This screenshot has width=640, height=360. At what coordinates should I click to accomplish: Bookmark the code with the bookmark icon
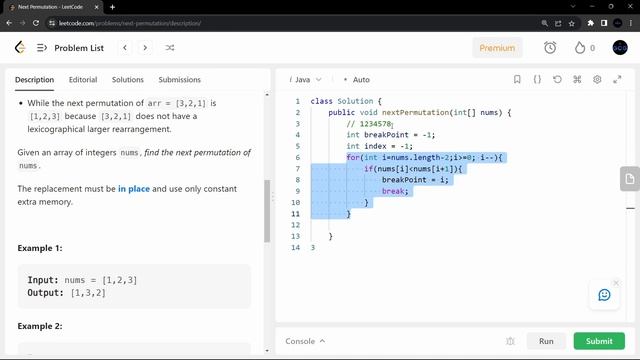(517, 79)
